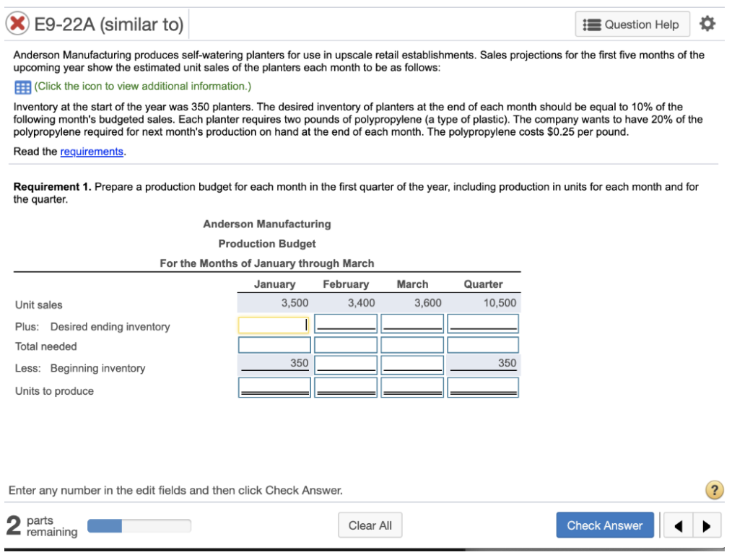Click the 'Units to produce' row label
This screenshot has width=732, height=560.
click(54, 391)
